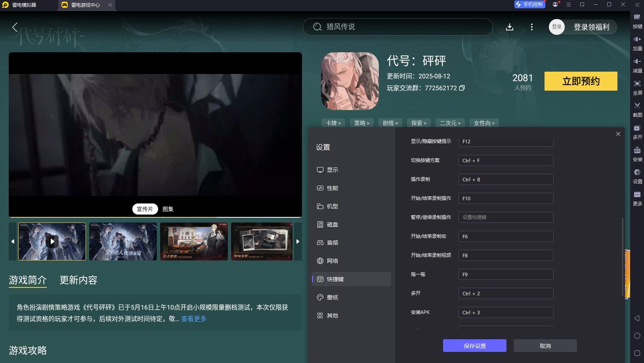This screenshot has height=363, width=644.
Task: Open the download manager icon
Action: pos(510,27)
